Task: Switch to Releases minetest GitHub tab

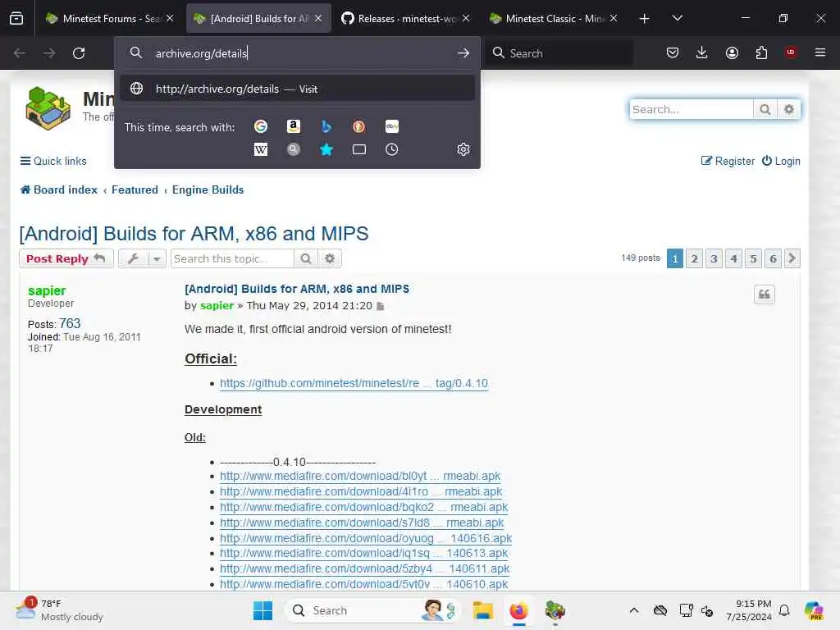Action: click(405, 18)
